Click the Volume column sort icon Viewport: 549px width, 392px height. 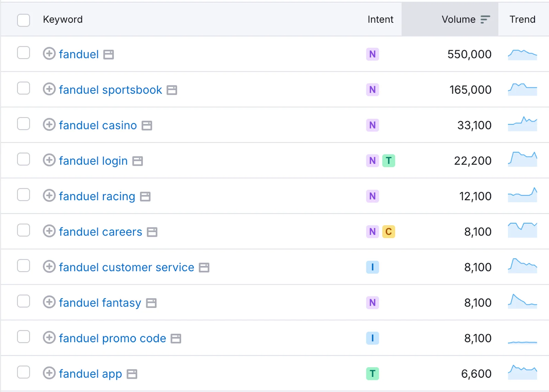[x=485, y=20]
